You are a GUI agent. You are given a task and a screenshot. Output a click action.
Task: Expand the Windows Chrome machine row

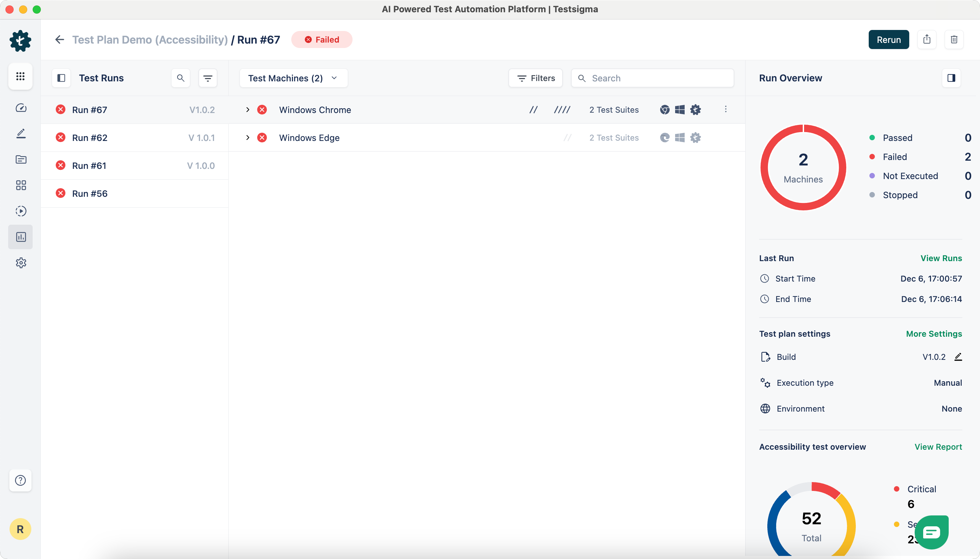(x=247, y=110)
